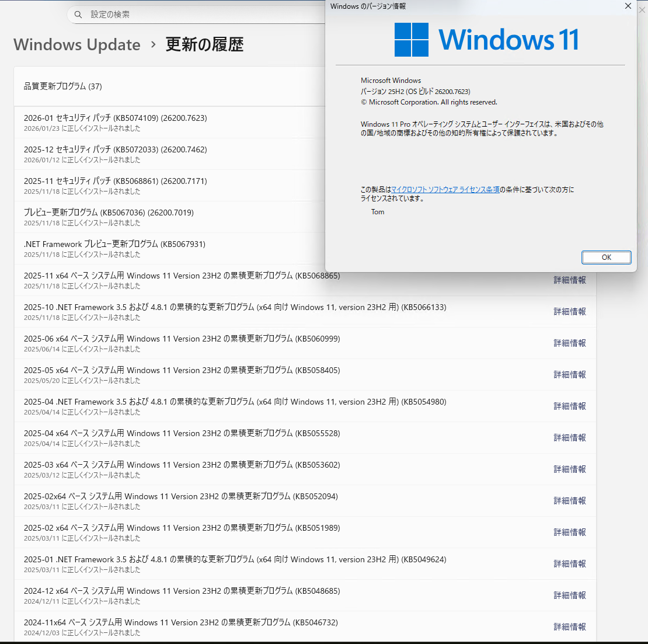
Task: Click the Windows 11 logo in the dialog
Action: tap(486, 40)
